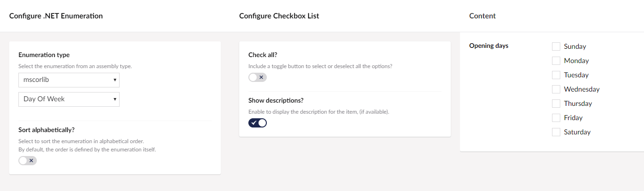Click the Show descriptions? label
This screenshot has width=644, height=191.
[x=276, y=100]
